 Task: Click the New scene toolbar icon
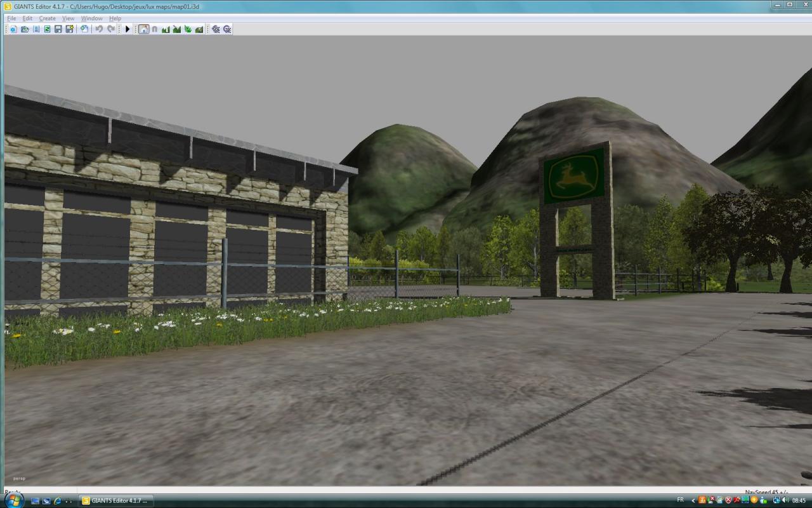pyautogui.click(x=13, y=29)
